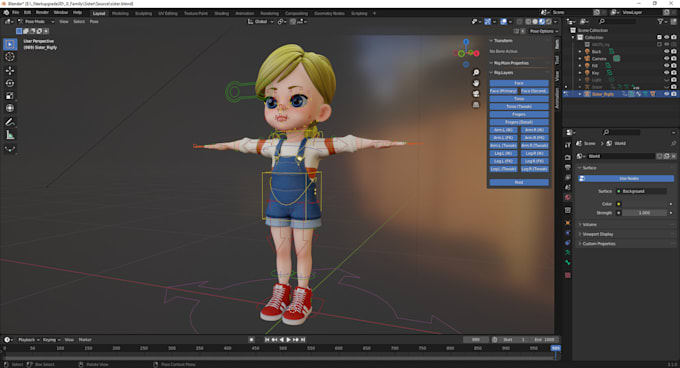Open the Object properties tab icon
Viewport: 680px width, 368px height.
[x=568, y=223]
